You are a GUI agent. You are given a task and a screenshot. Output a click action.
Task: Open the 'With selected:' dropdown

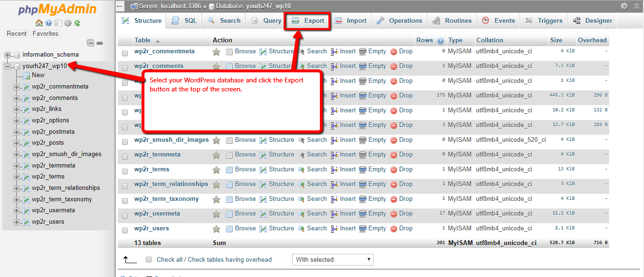coord(333,259)
